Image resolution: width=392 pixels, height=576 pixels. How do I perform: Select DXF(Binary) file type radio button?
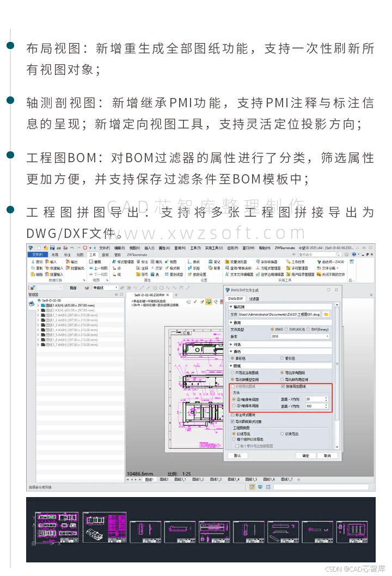308,329
